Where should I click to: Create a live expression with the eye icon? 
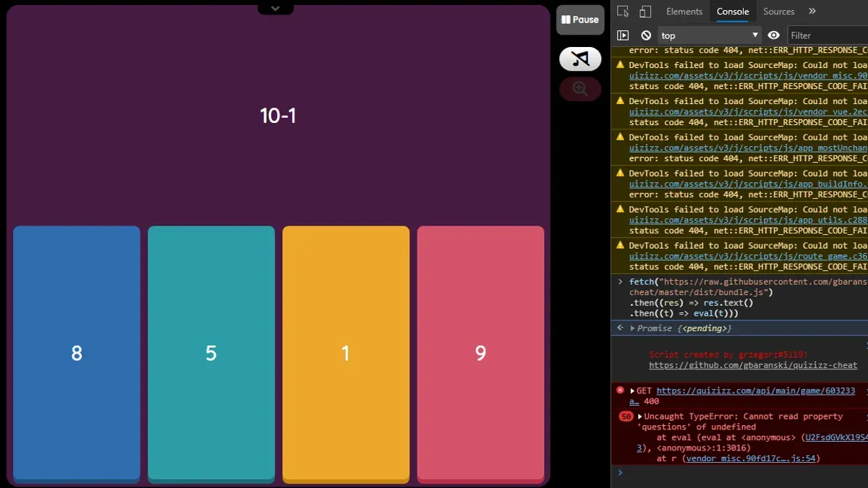(774, 35)
